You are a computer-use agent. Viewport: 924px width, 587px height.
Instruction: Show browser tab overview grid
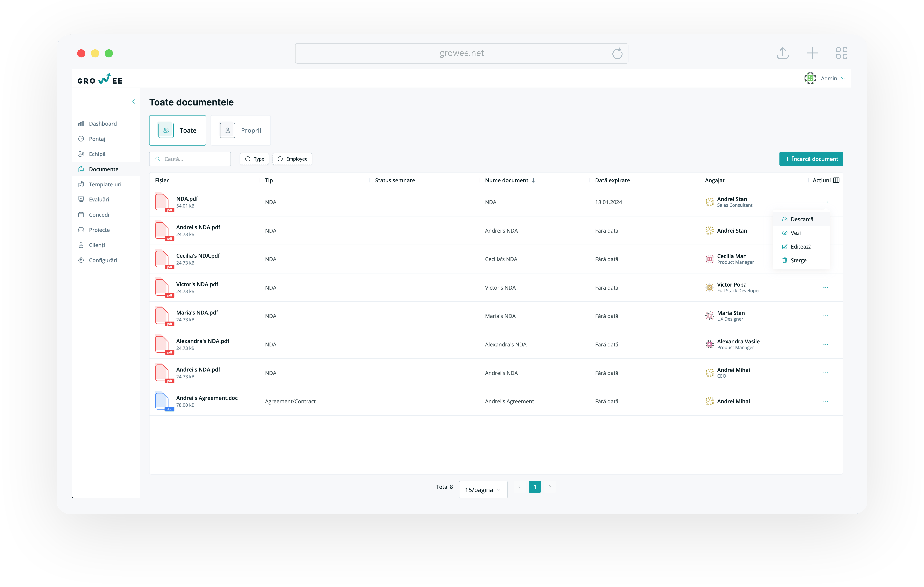[x=841, y=53]
